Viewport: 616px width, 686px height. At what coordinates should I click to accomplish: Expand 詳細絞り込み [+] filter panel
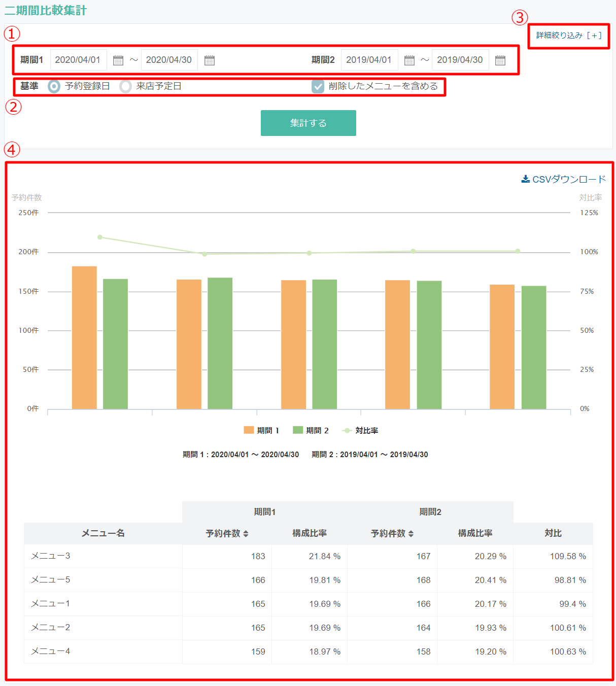(x=569, y=36)
